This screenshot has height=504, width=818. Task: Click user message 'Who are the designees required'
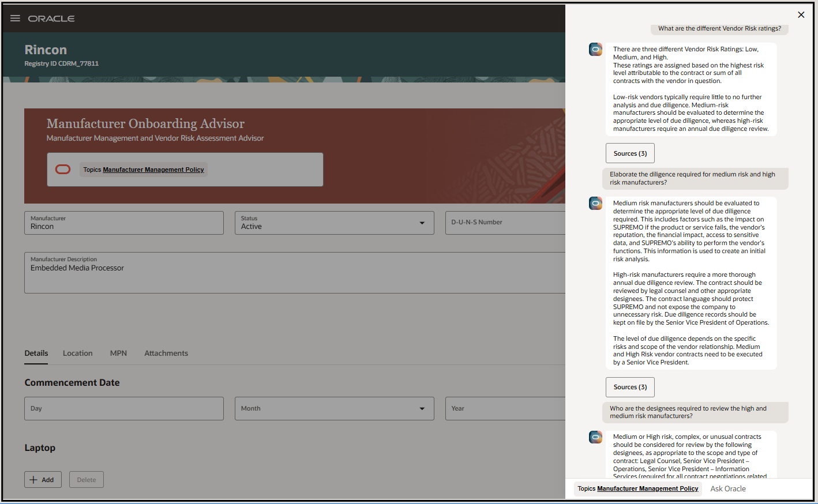695,412
